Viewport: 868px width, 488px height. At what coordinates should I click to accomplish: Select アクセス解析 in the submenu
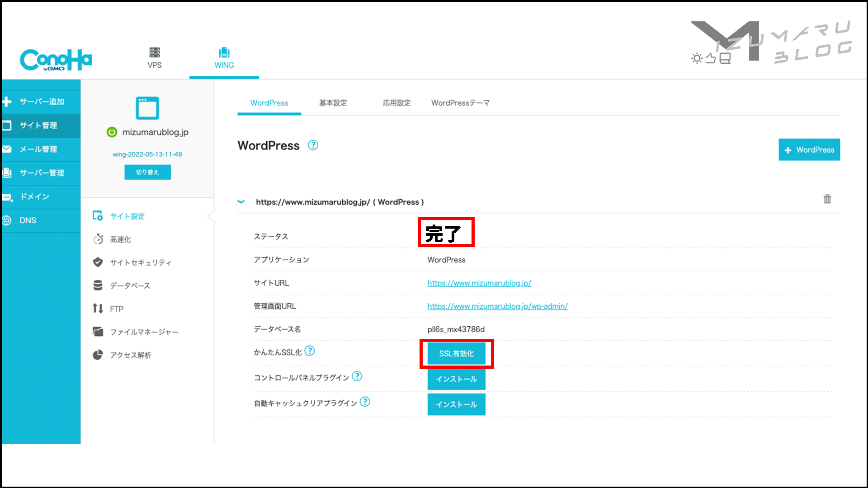[131, 355]
